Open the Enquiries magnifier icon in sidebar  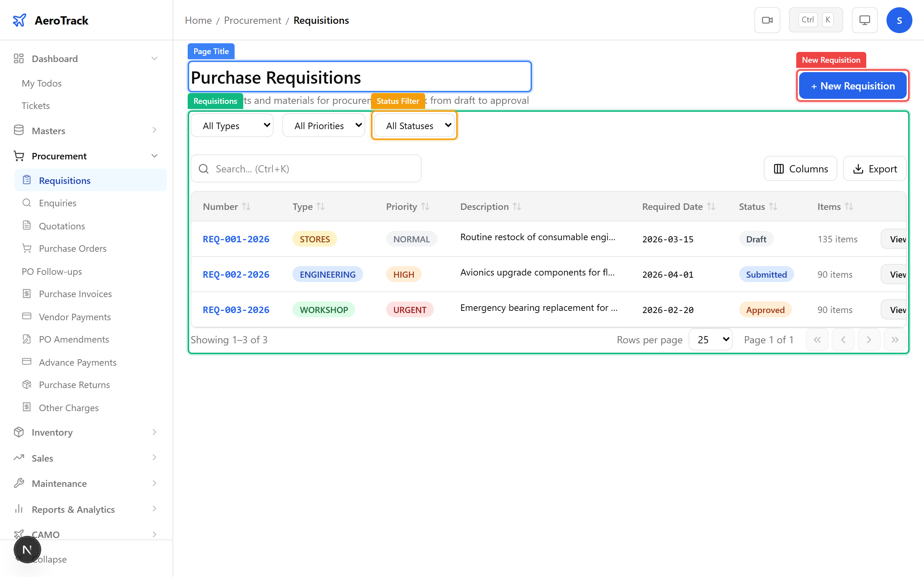(x=27, y=203)
